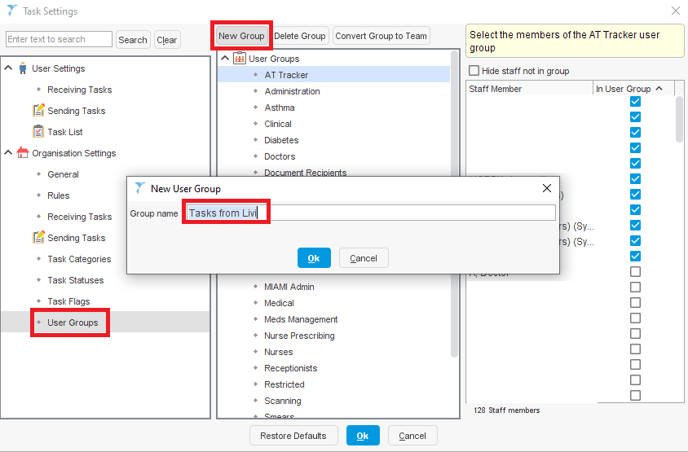Click the New User Group dialog funnel icon
Viewport: 688px width, 452px height.
(x=139, y=188)
